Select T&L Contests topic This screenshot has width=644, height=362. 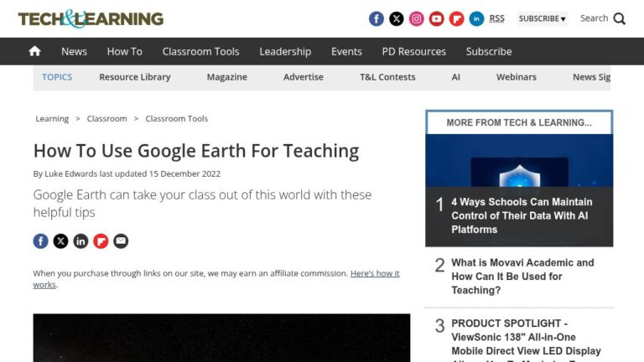(x=387, y=77)
